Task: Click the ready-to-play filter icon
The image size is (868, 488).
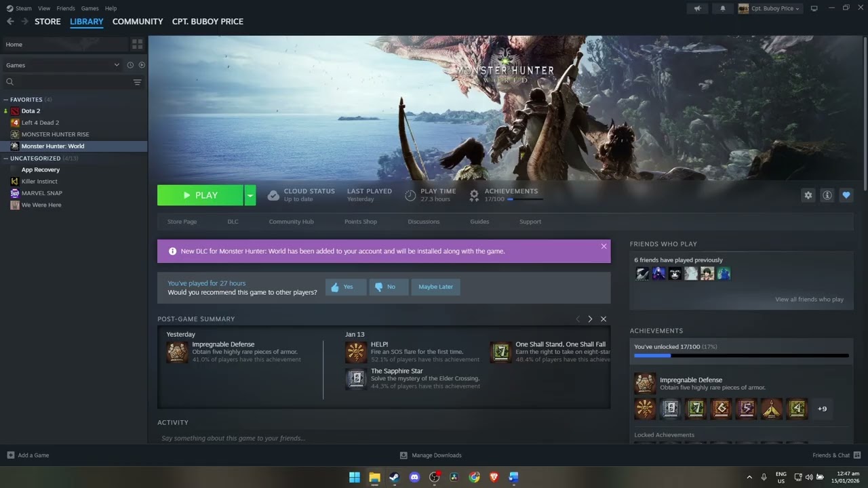Action: point(142,65)
